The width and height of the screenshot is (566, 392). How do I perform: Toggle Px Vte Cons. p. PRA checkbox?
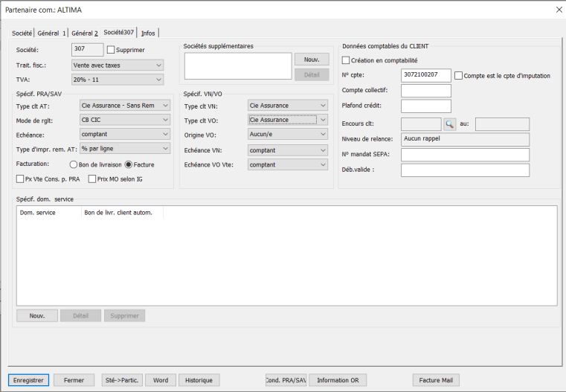click(20, 179)
